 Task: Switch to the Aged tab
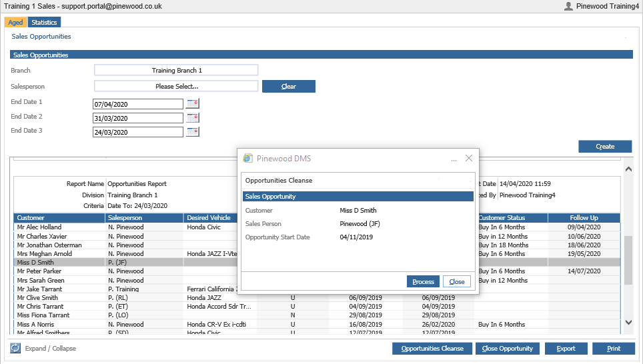tap(15, 22)
